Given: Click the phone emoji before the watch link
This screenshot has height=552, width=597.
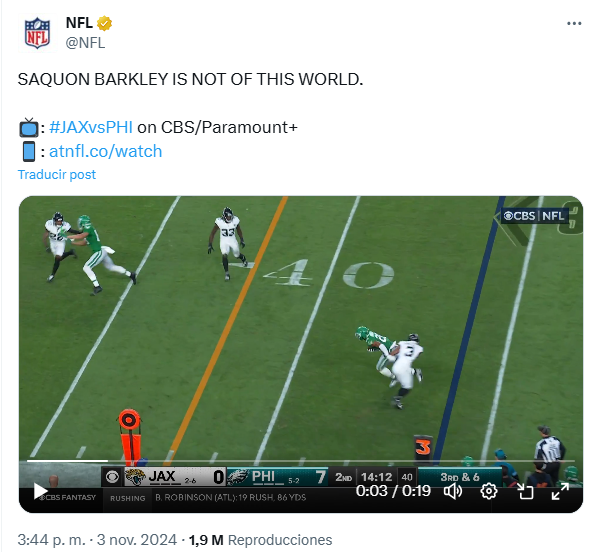Looking at the screenshot, I should coord(29,152).
